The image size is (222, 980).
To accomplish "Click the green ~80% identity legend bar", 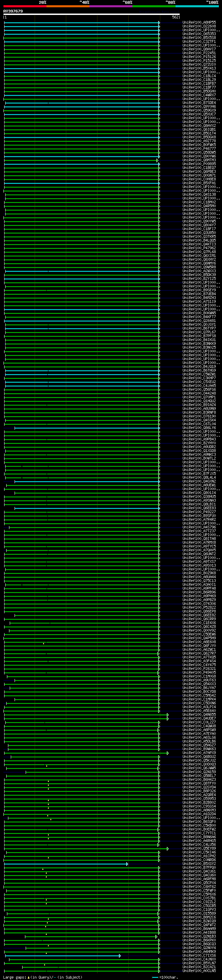I will tap(154, 6).
